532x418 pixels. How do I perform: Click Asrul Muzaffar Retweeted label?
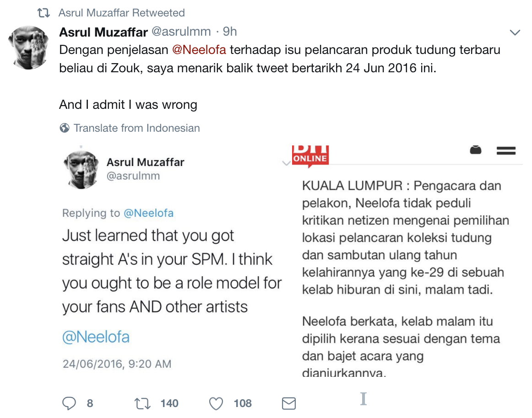click(x=121, y=13)
